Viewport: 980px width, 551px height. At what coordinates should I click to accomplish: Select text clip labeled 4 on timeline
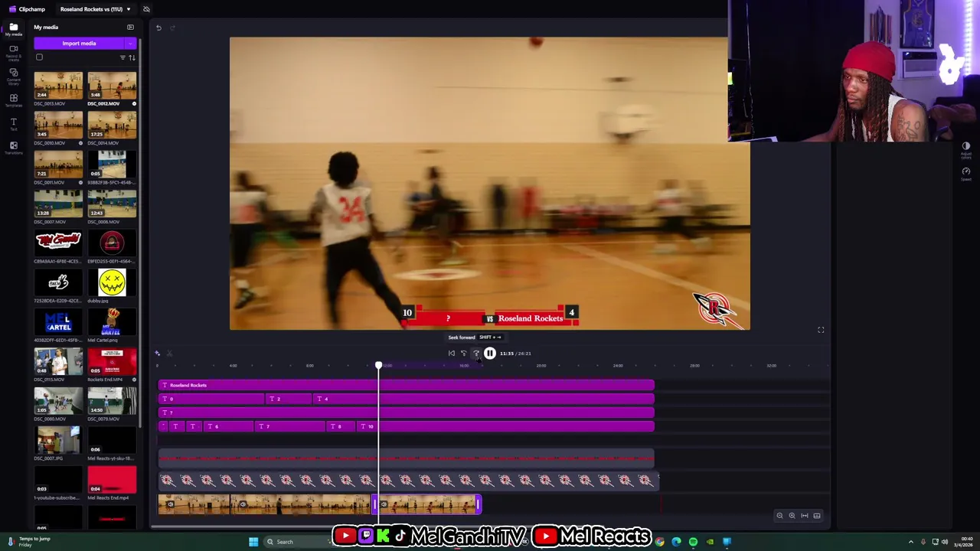point(484,399)
